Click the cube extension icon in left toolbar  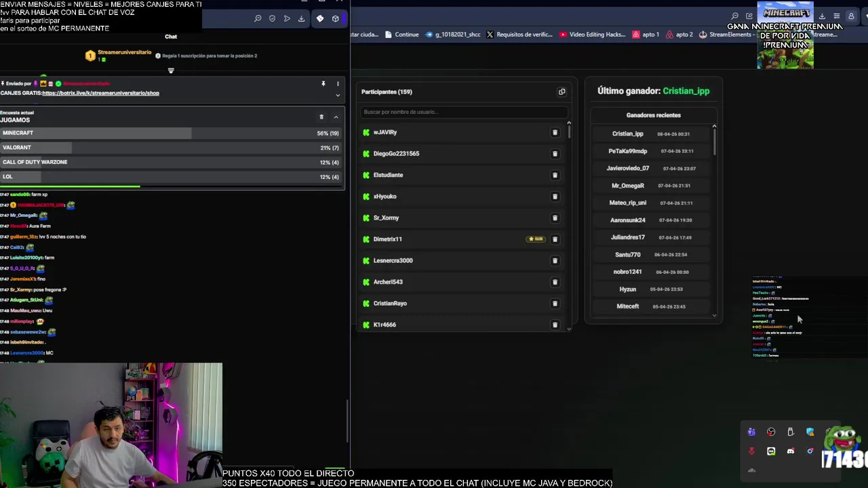335,18
